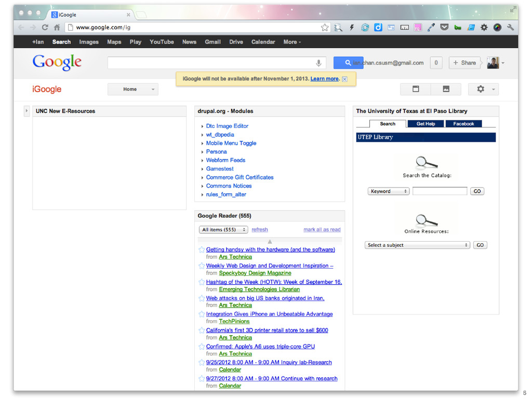Click the eyedropper extension icon
The width and height of the screenshot is (532, 399).
431,28
